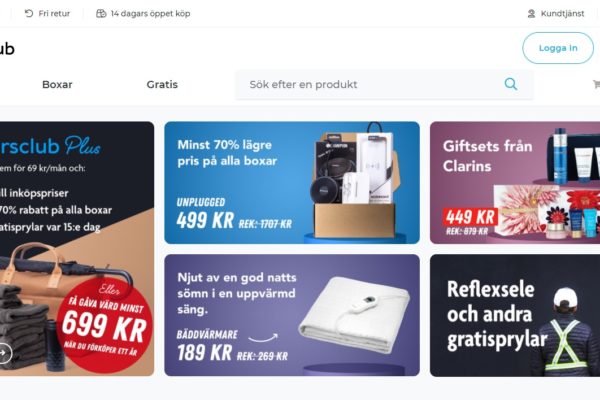600x400 pixels.
Task: Open the Kundtjänst link
Action: click(x=562, y=14)
